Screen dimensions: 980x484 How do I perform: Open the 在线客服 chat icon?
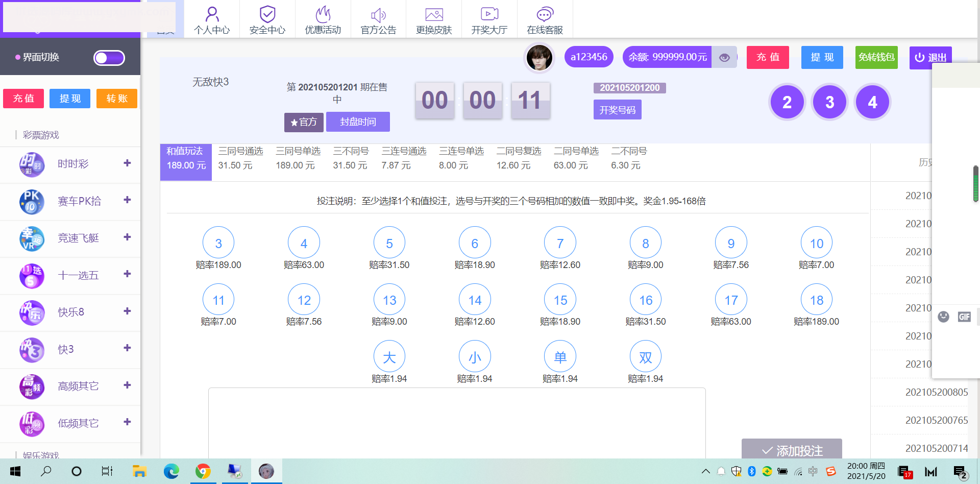pos(545,14)
